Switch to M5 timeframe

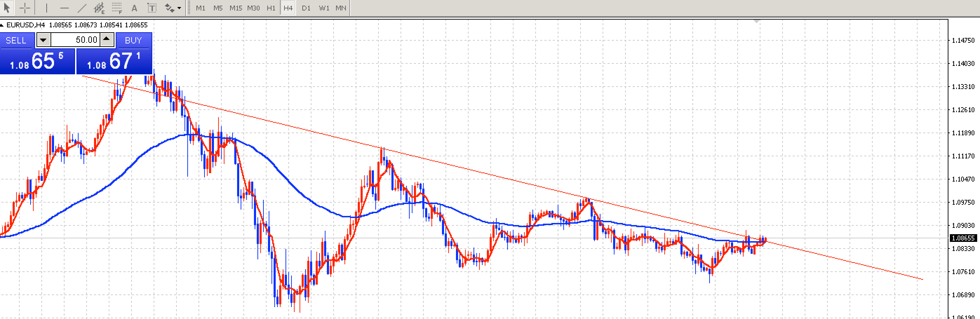[x=218, y=8]
